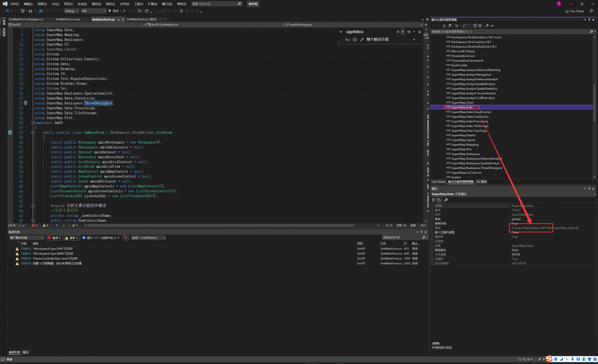Viewport: 598px width, 364px height.
Task: Switch to the SmMainForm.cs design tab
Action: 142,19
